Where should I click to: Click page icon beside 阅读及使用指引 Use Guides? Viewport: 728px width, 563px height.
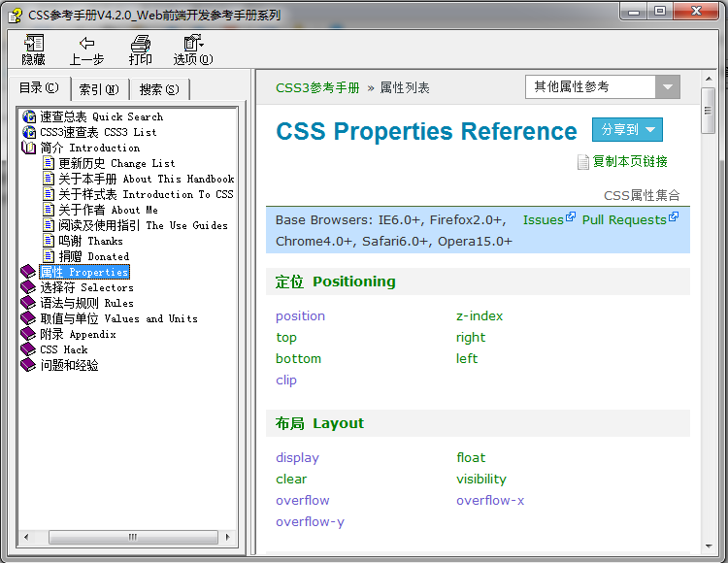point(49,225)
